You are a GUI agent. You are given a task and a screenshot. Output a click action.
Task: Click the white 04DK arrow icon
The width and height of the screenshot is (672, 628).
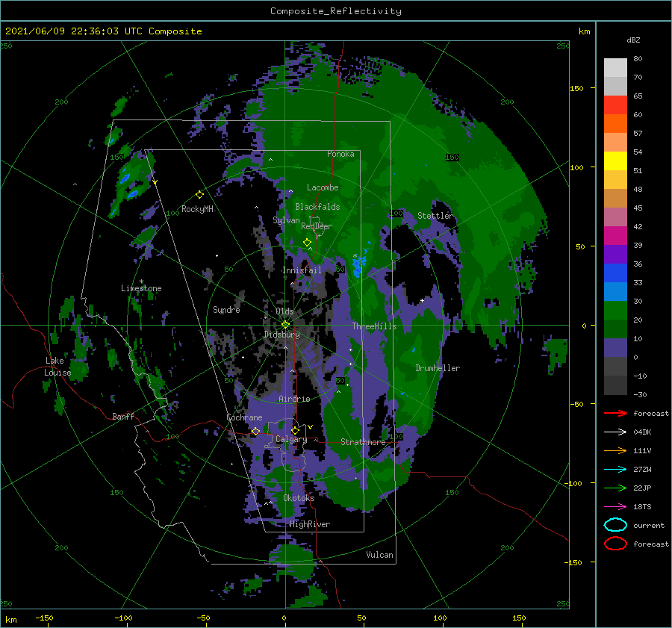point(615,432)
